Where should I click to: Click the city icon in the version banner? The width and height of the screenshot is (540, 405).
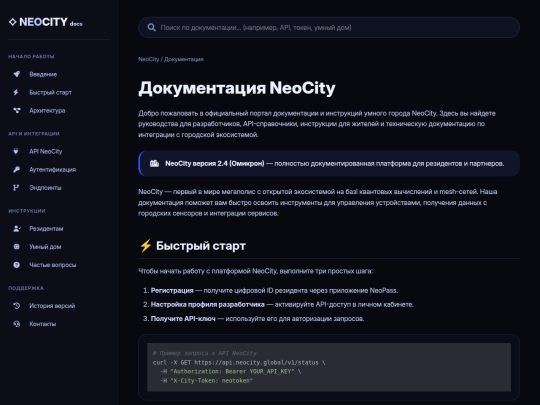(x=154, y=164)
